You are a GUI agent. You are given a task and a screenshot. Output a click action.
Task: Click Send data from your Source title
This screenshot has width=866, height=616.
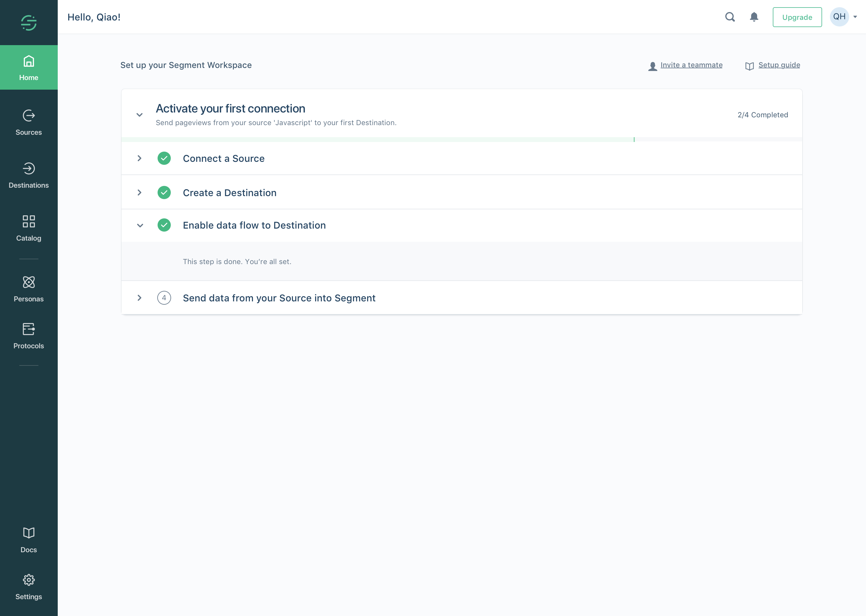click(279, 298)
